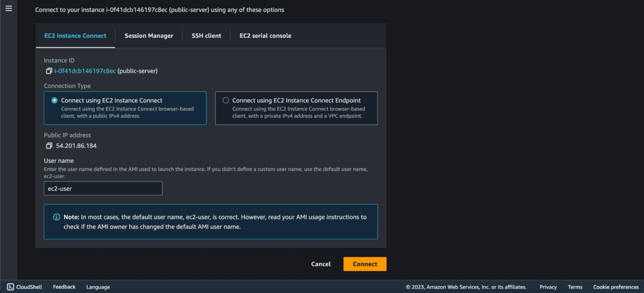Go to the EC2 serial console tab
The width and height of the screenshot is (644, 293).
[x=265, y=36]
